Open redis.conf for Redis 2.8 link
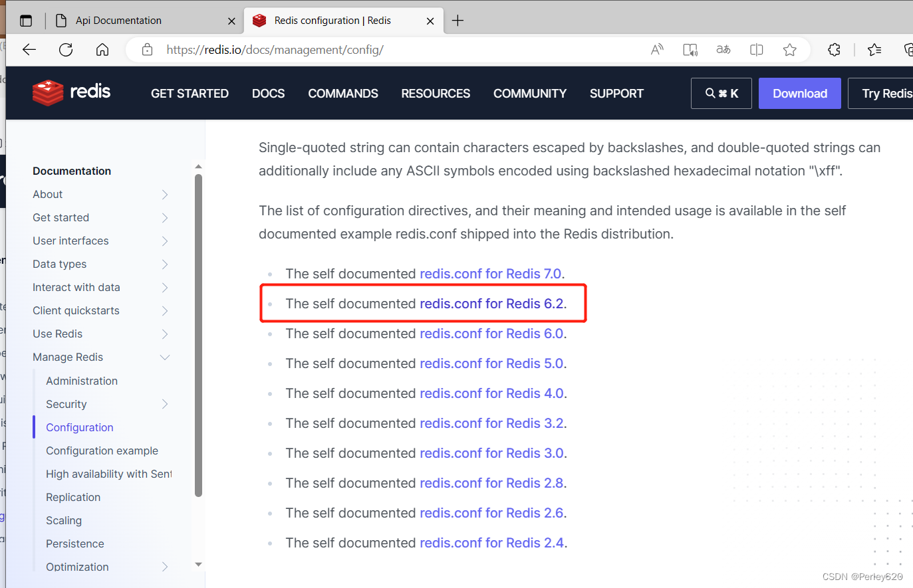The width and height of the screenshot is (913, 588). (492, 483)
